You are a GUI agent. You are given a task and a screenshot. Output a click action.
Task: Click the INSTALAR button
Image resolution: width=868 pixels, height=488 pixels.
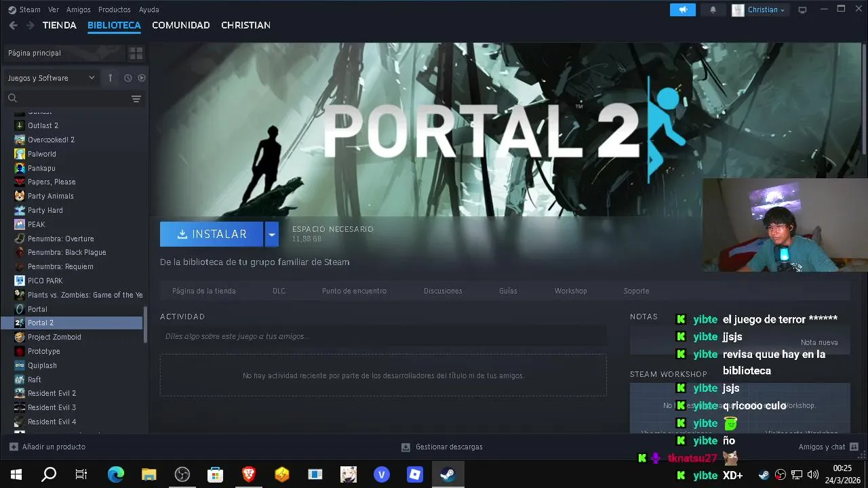[212, 234]
